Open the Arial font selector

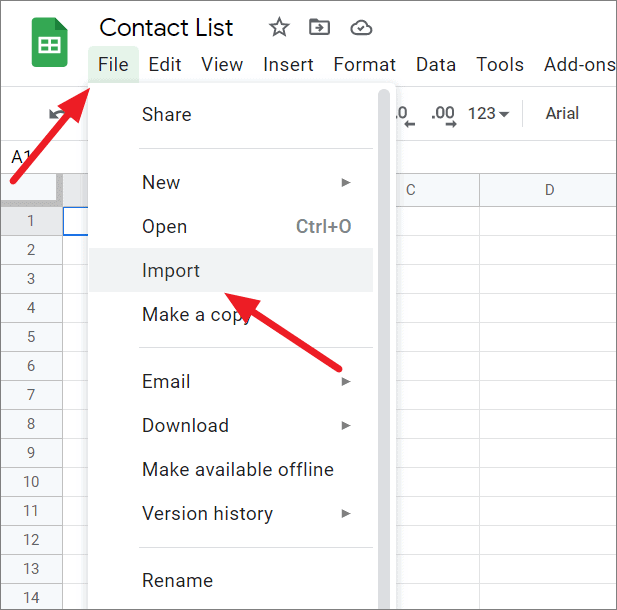(x=562, y=114)
